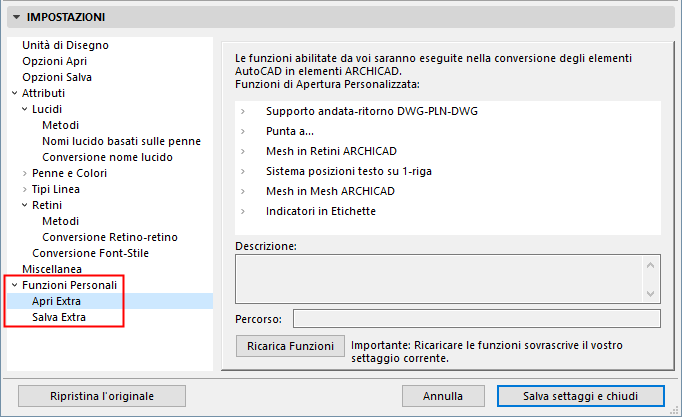Collapse the Funzioni Personali node
Viewport: 682px width, 417px height.
(14, 285)
